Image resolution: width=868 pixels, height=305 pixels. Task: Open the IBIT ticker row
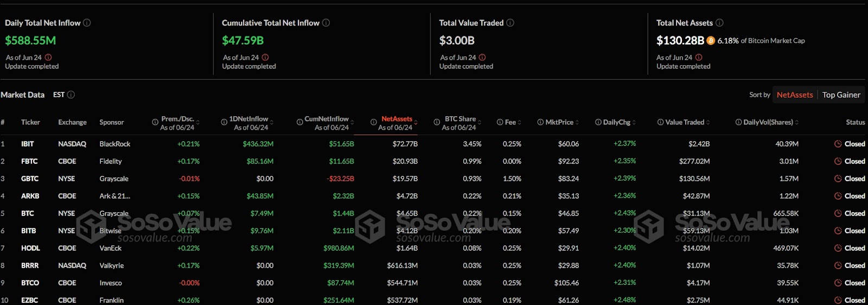(x=434, y=144)
